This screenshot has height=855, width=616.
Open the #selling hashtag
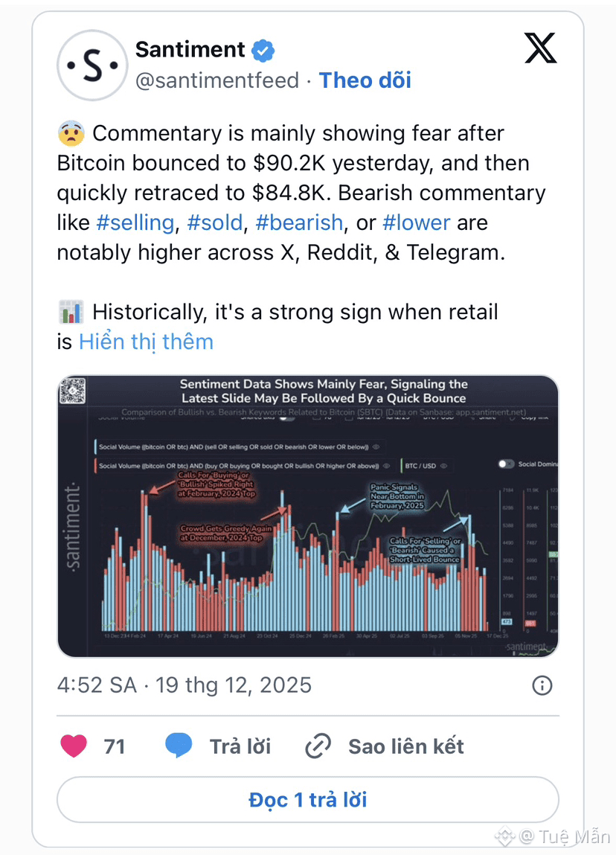click(135, 222)
